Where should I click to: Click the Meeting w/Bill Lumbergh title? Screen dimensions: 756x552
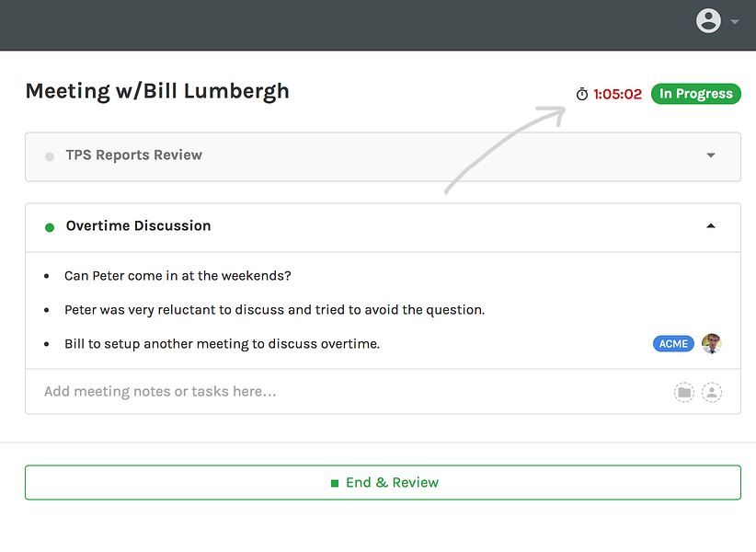(x=157, y=91)
